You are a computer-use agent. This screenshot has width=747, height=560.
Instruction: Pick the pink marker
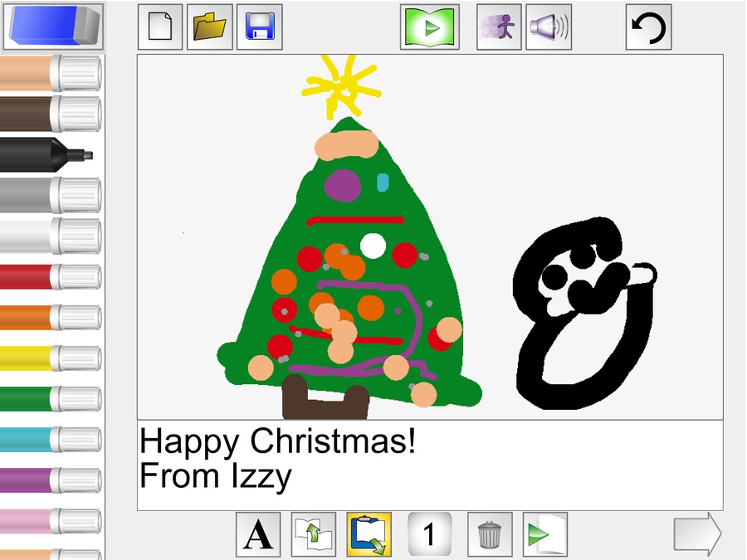[x=51, y=521]
